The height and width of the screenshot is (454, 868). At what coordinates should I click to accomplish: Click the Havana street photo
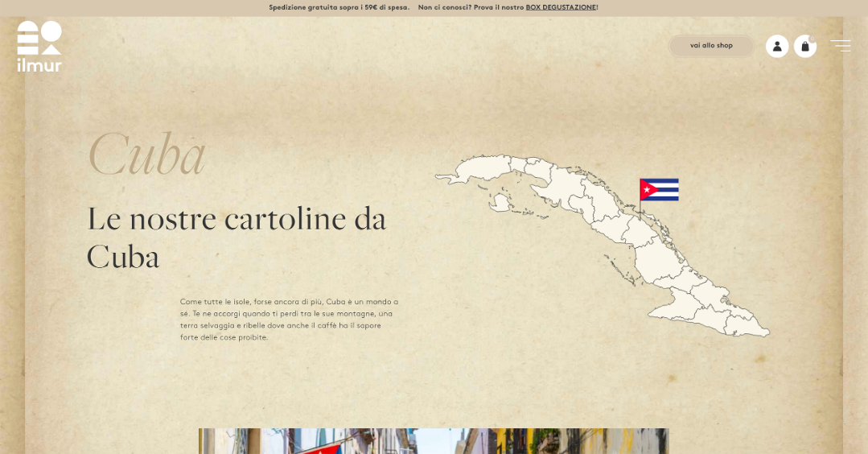coord(434,441)
